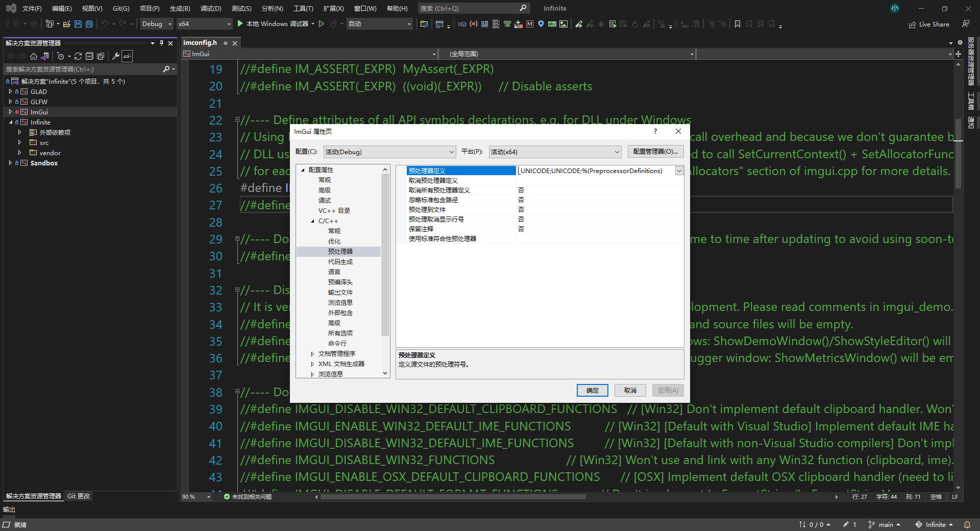The height and width of the screenshot is (531, 980).
Task: Click the blue location pin icon
Action: [541, 24]
